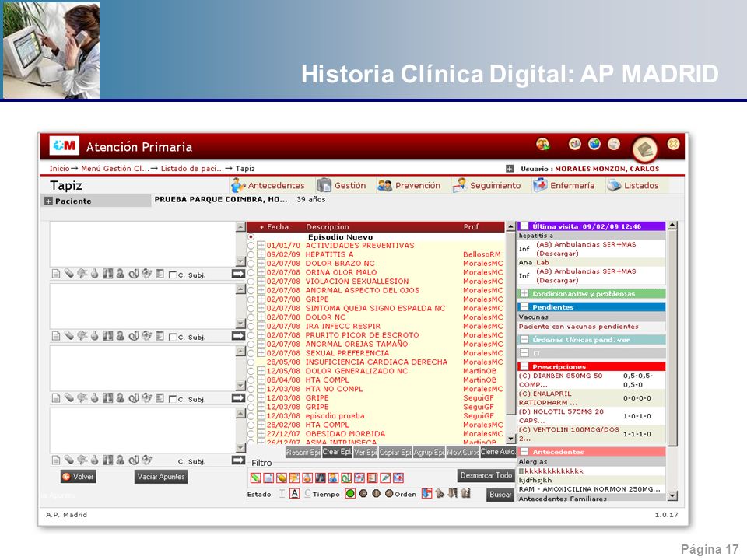Filter by the syringe icon
This screenshot has height=560, width=747.
385,478
